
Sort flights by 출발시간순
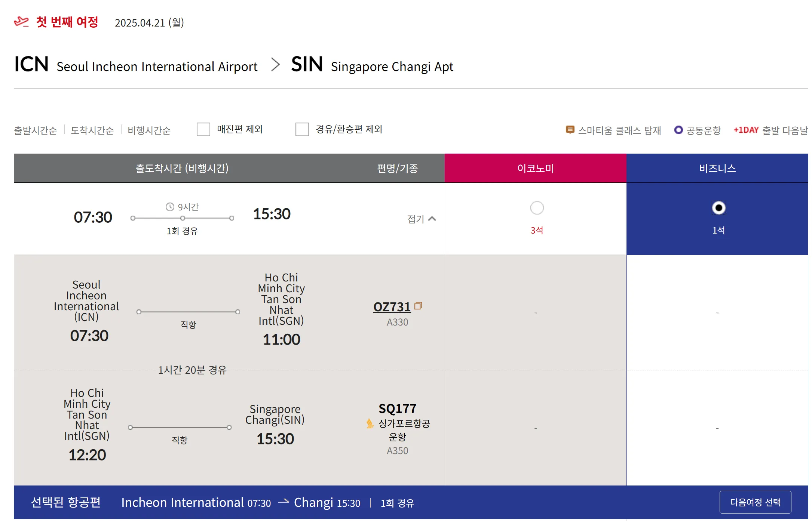tap(35, 130)
